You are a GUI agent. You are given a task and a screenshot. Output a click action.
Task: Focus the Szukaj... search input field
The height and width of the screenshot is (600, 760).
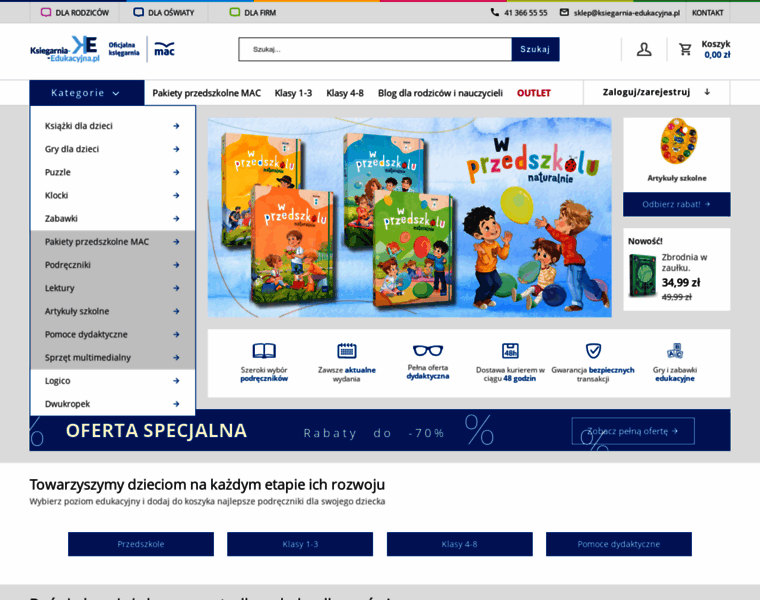pyautogui.click(x=375, y=49)
